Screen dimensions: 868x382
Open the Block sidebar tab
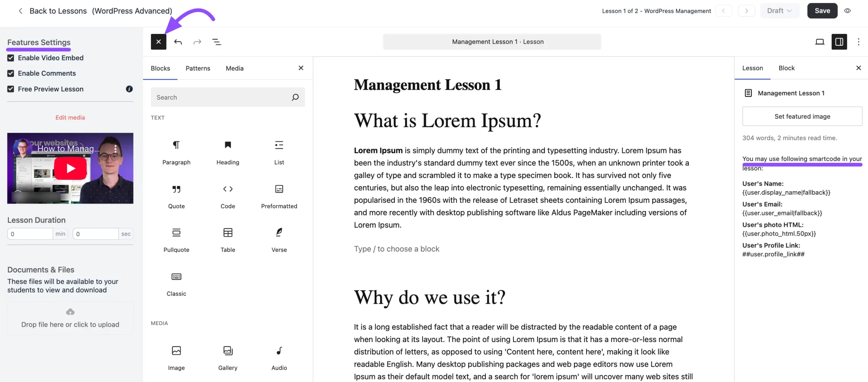point(786,68)
